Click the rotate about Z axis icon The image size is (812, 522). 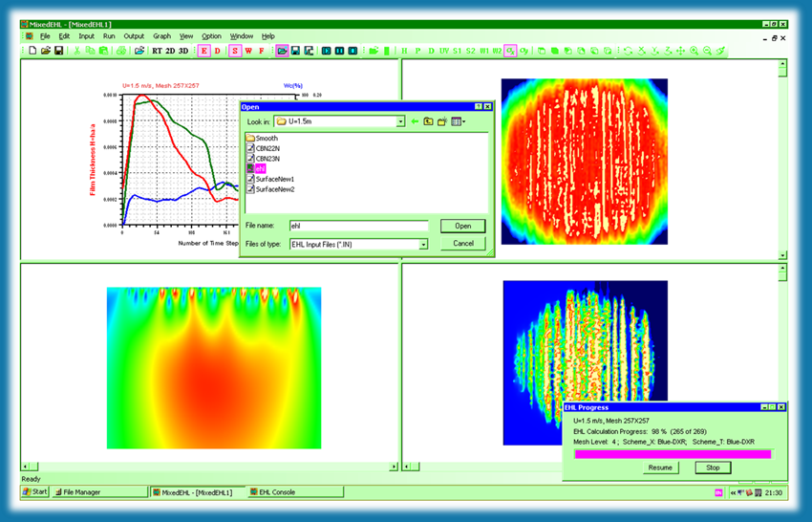point(668,51)
